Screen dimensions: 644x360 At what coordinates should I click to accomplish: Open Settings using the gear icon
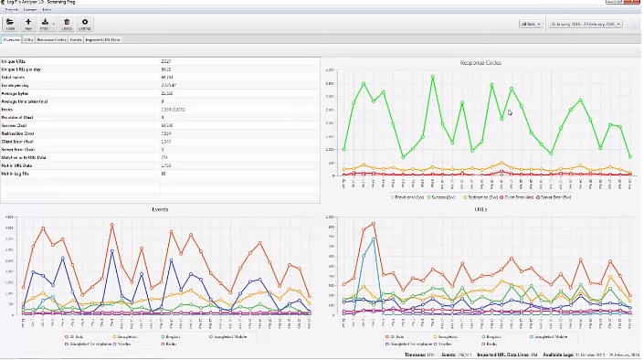pyautogui.click(x=85, y=24)
